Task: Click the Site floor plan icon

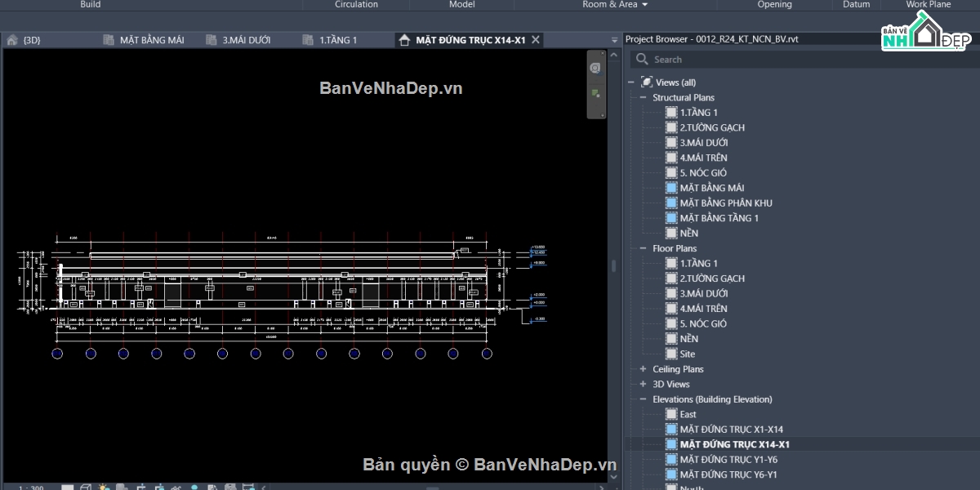Action: tap(671, 354)
